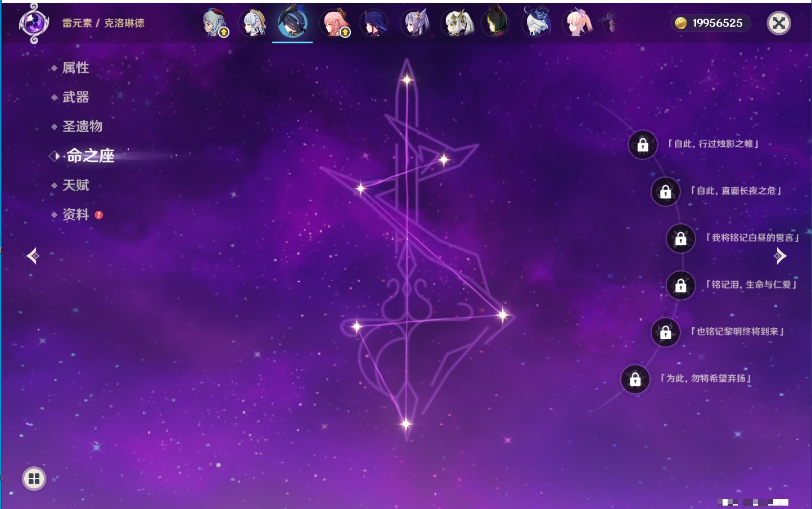
Task: Select the pale pink-haired Kokomi avatar
Action: [578, 23]
